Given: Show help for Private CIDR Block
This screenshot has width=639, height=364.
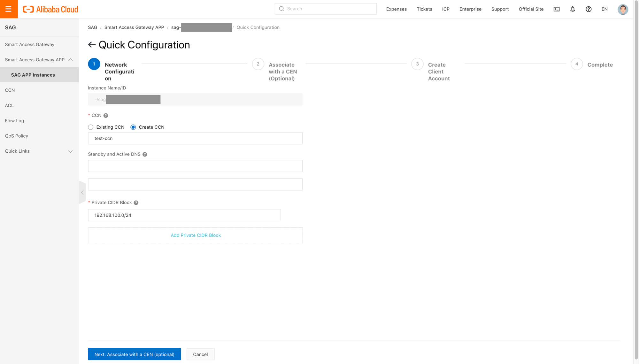Looking at the screenshot, I should (x=136, y=203).
